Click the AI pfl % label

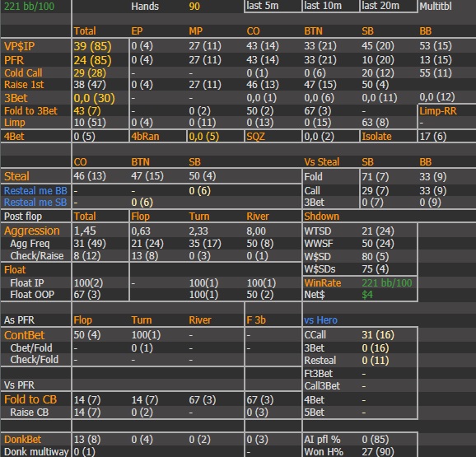click(x=322, y=439)
